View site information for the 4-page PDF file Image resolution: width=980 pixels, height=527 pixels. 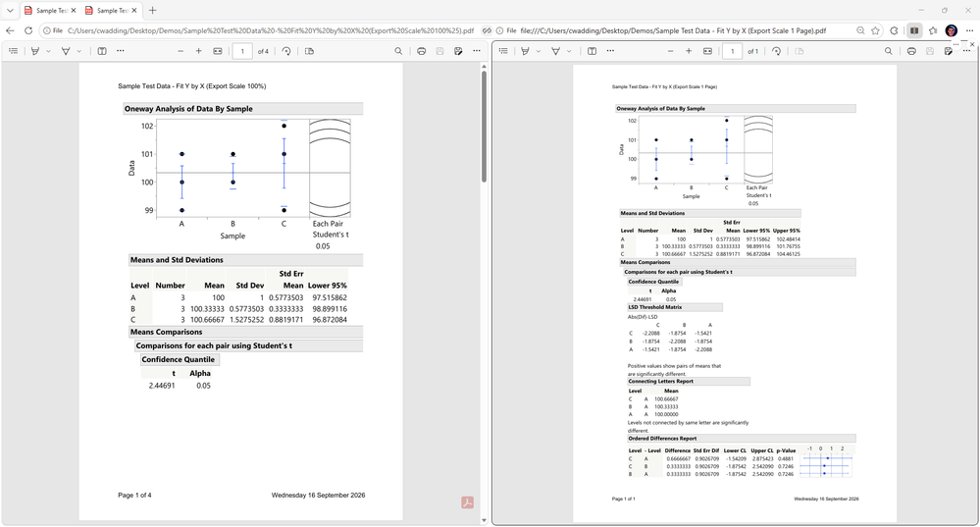[x=53, y=30]
